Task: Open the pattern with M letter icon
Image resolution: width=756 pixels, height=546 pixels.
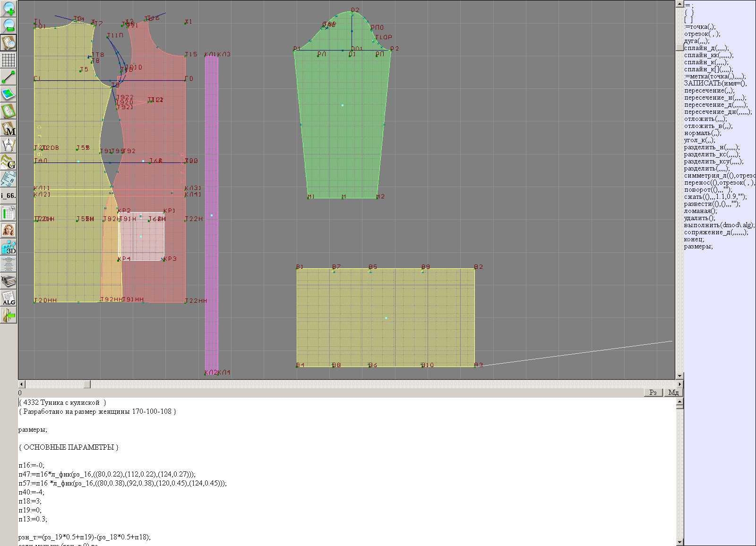Action: (x=9, y=128)
